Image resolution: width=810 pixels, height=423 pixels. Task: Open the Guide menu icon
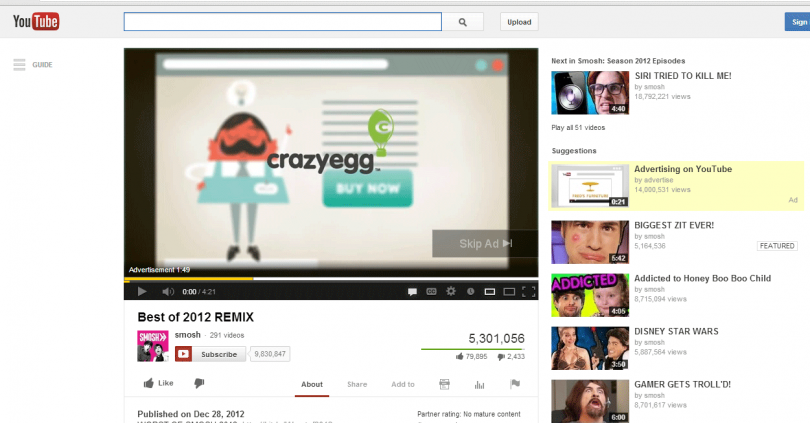click(19, 65)
